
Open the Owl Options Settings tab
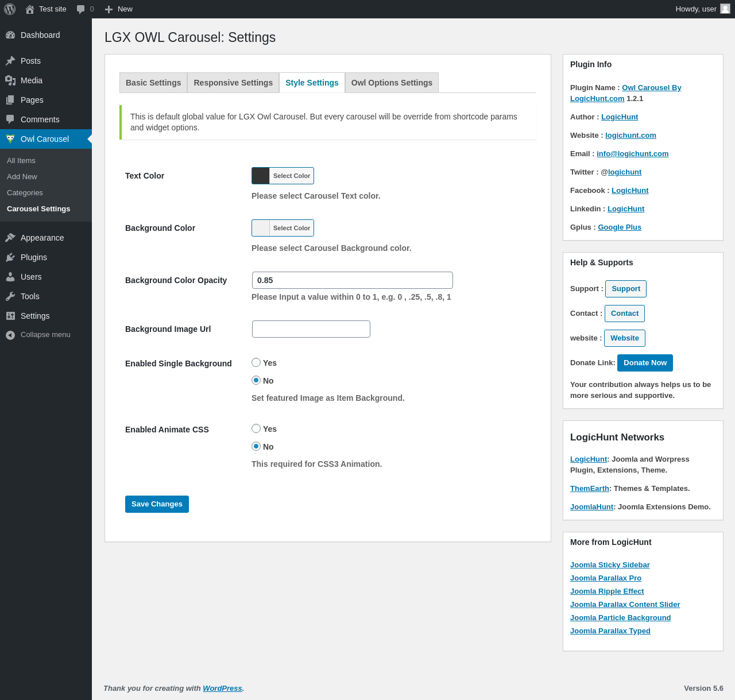point(392,83)
